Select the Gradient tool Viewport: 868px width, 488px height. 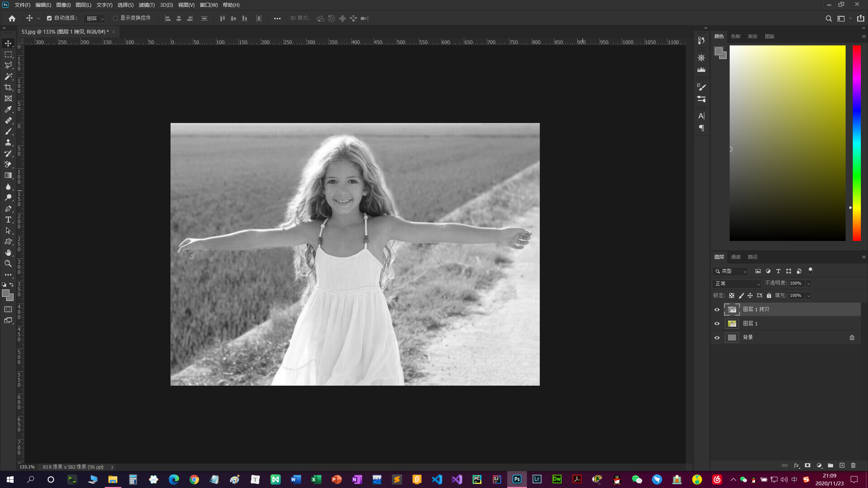(8, 176)
